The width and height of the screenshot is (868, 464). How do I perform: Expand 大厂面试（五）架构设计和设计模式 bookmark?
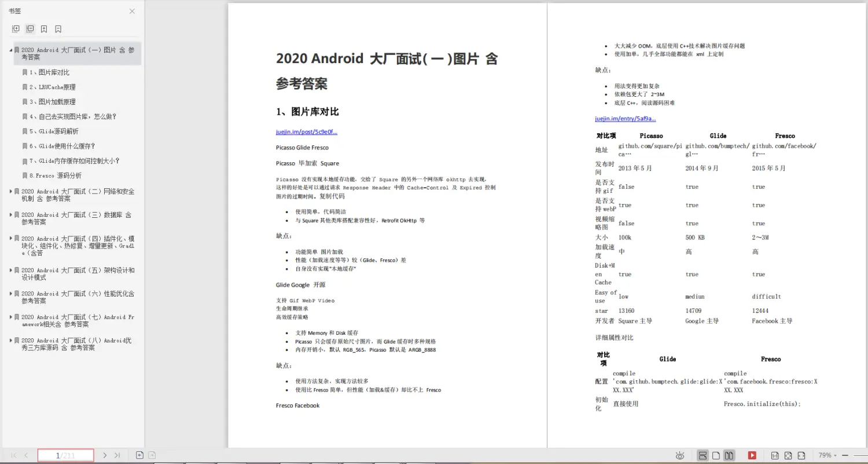click(10, 270)
